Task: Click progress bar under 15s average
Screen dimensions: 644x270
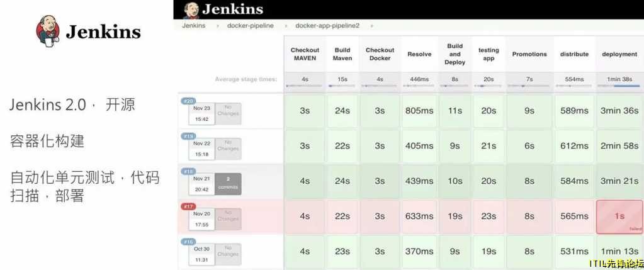Action: tap(342, 86)
